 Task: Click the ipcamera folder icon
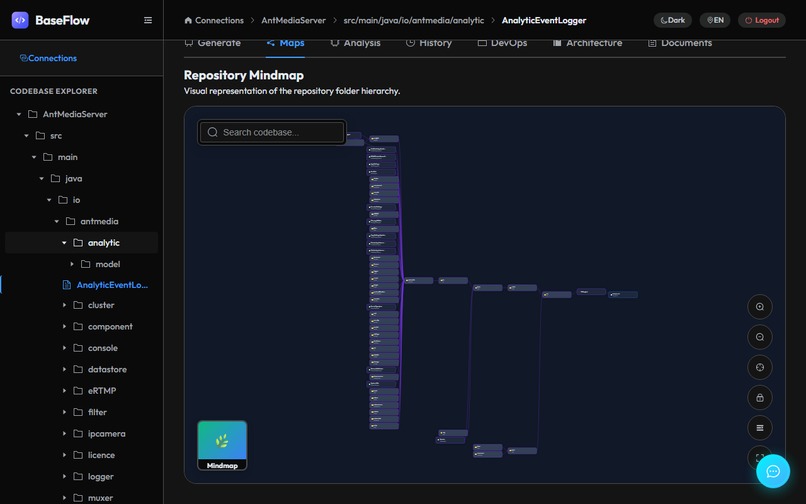click(78, 434)
